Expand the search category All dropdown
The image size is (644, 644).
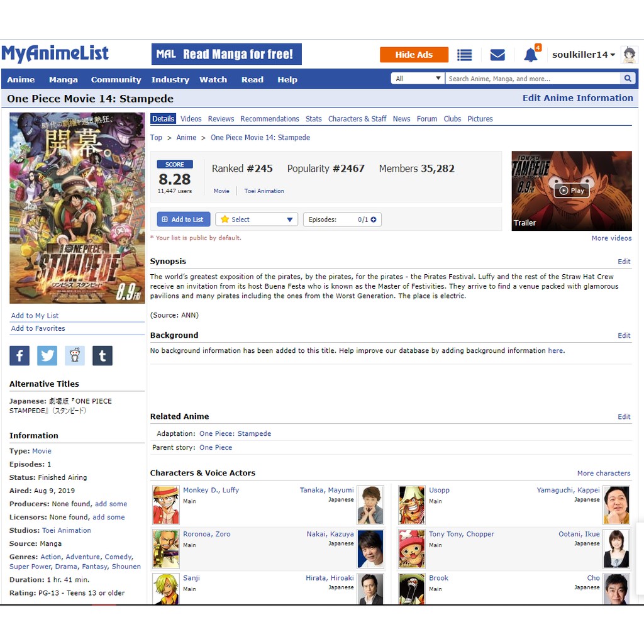click(x=418, y=79)
